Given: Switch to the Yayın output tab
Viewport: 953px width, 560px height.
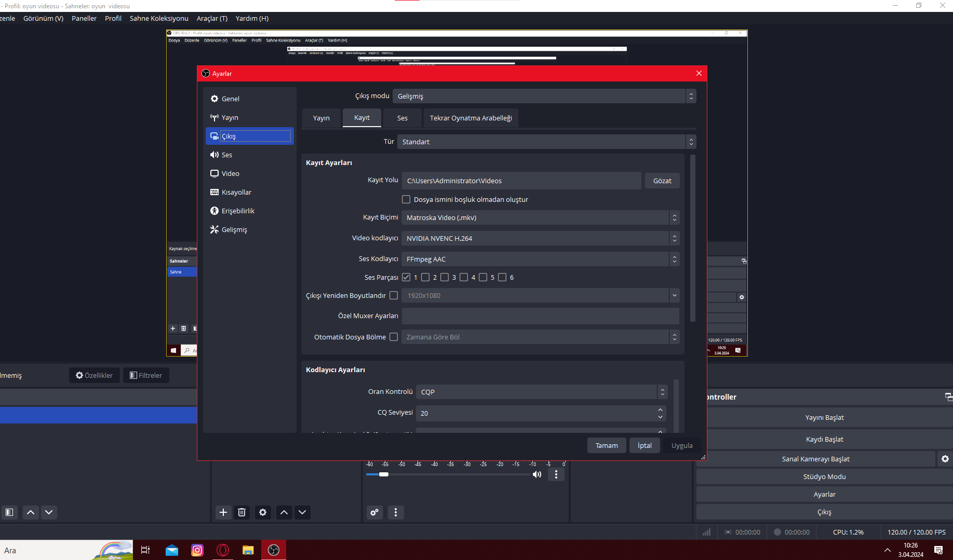Looking at the screenshot, I should [x=321, y=118].
